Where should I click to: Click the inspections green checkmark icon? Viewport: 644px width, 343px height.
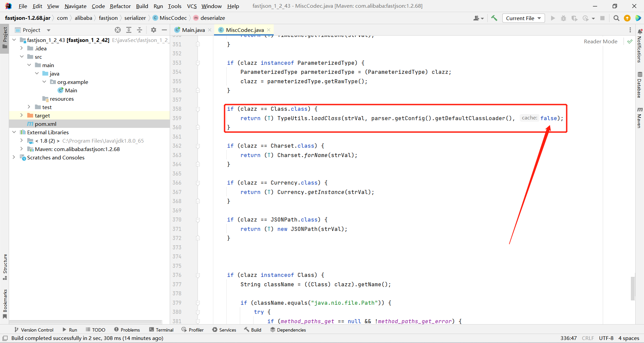(630, 41)
